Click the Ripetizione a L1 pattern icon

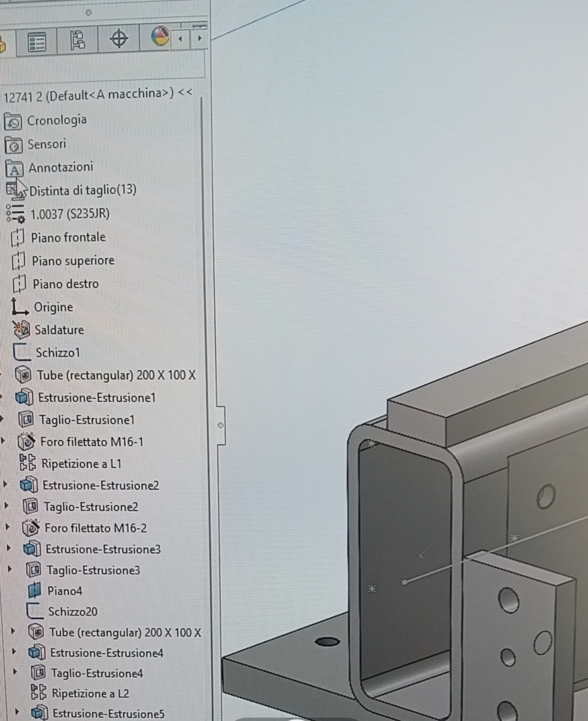[x=27, y=463]
